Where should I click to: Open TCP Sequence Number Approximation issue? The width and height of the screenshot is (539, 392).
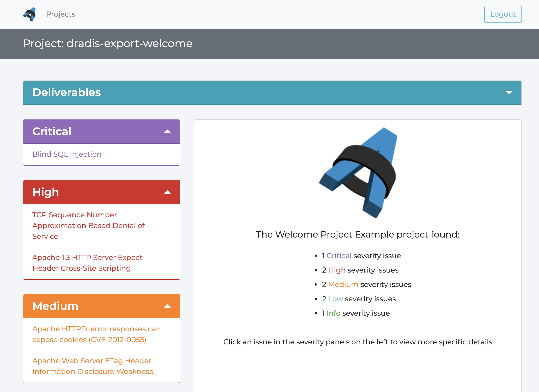[x=88, y=225]
